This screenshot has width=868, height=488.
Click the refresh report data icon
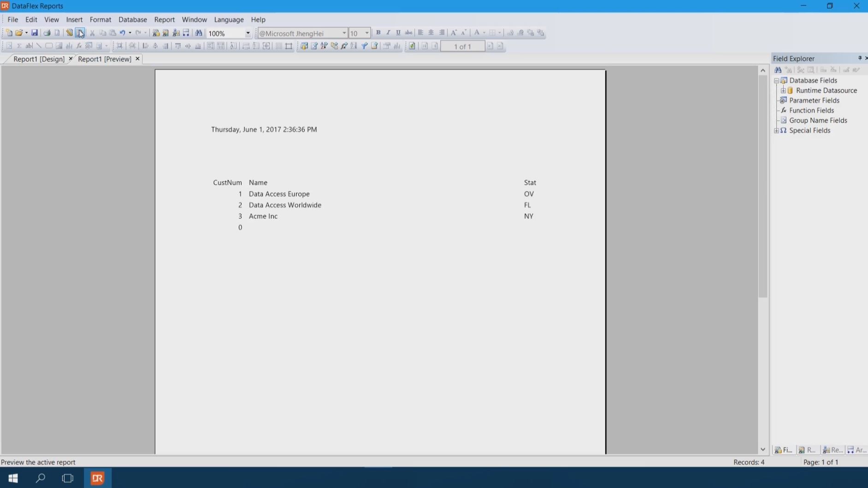point(412,46)
